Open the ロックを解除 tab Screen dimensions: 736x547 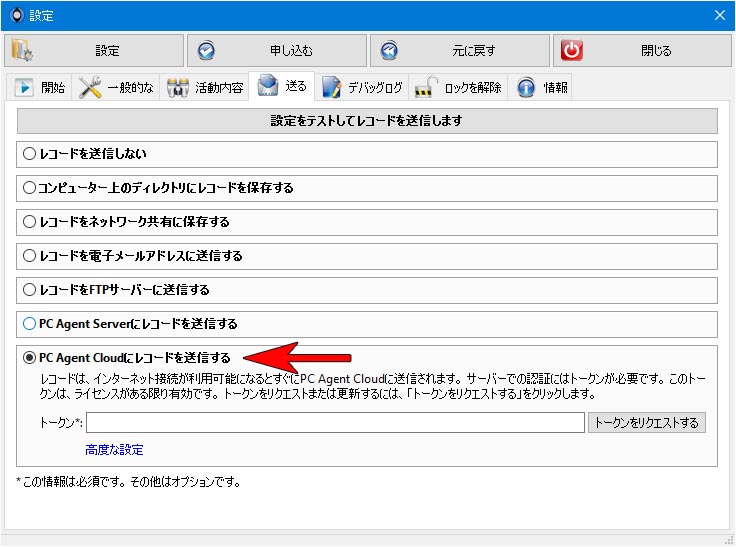coord(458,87)
